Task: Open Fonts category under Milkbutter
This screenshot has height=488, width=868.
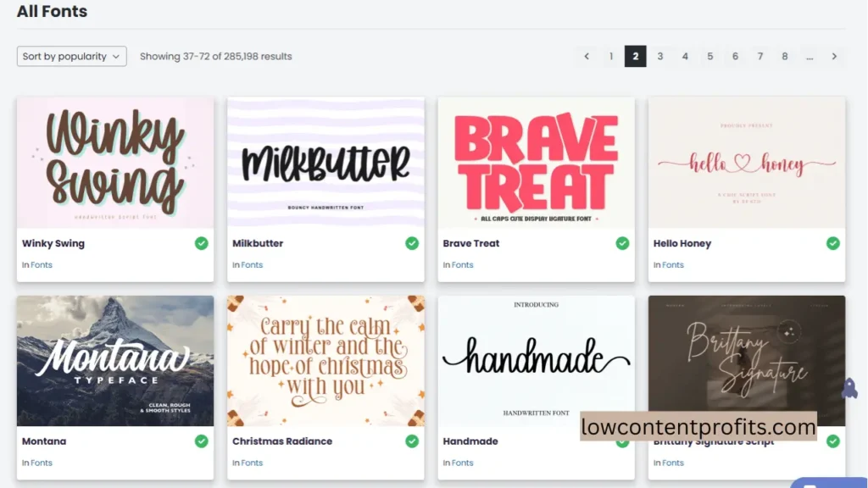Action: pos(251,265)
